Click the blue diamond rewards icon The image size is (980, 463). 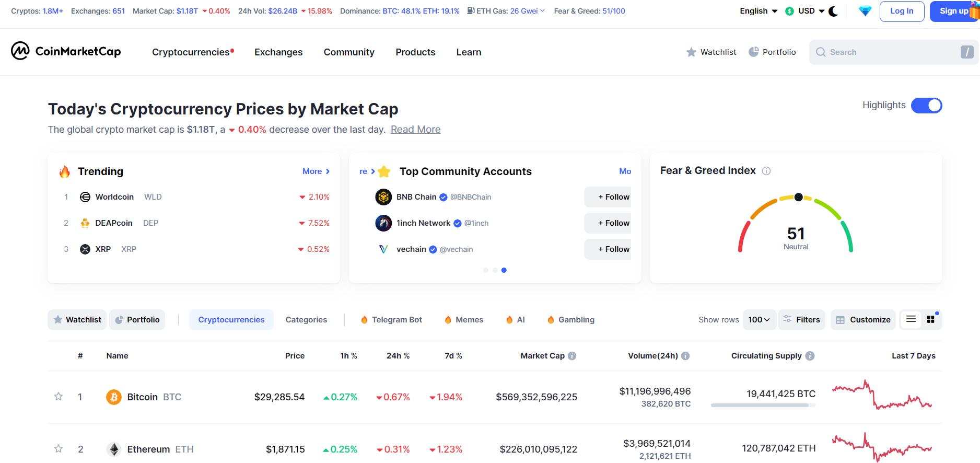pos(865,11)
